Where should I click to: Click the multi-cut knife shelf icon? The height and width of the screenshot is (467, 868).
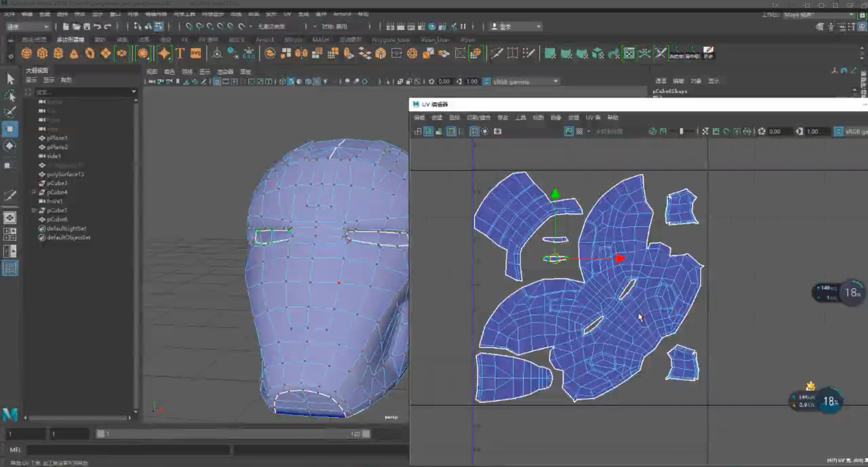pos(497,53)
